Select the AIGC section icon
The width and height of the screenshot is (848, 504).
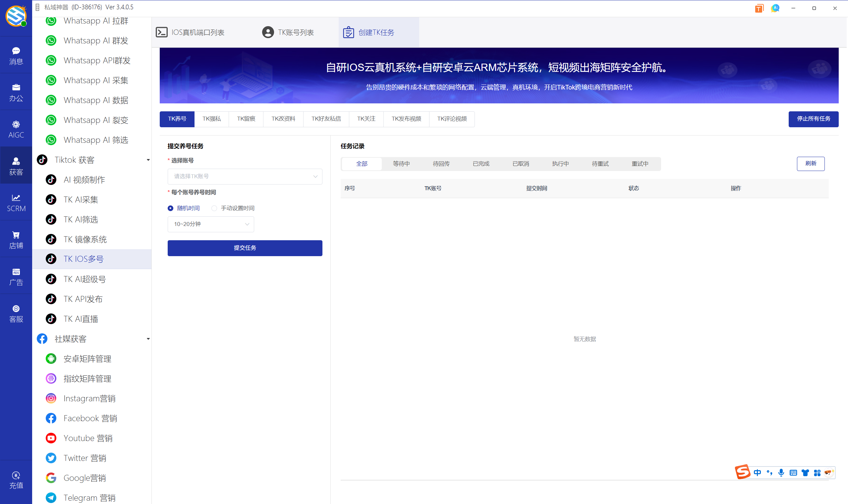click(x=16, y=128)
